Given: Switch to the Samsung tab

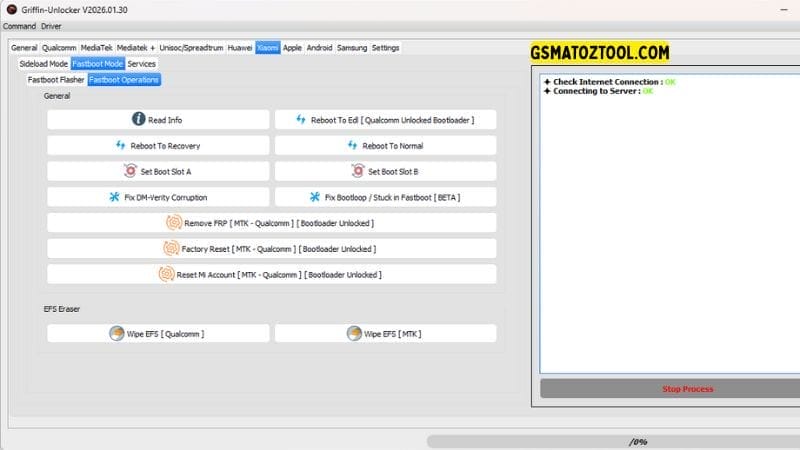Looking at the screenshot, I should coord(352,47).
